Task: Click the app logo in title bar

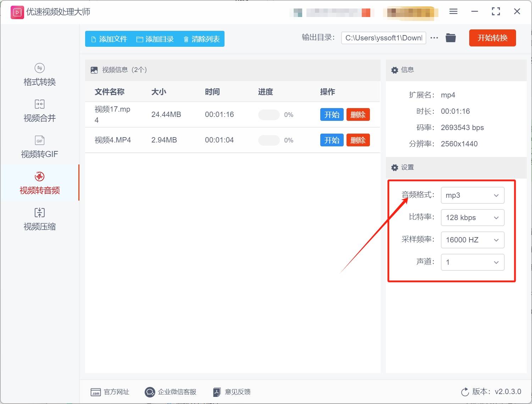Action: (17, 12)
